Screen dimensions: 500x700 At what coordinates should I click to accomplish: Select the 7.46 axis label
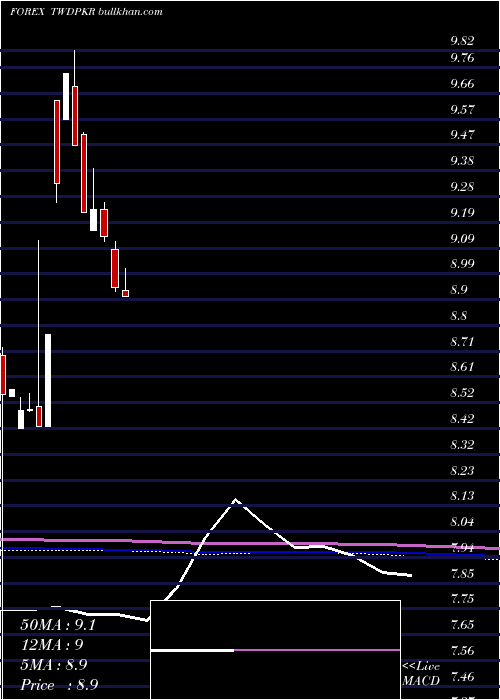(x=462, y=677)
